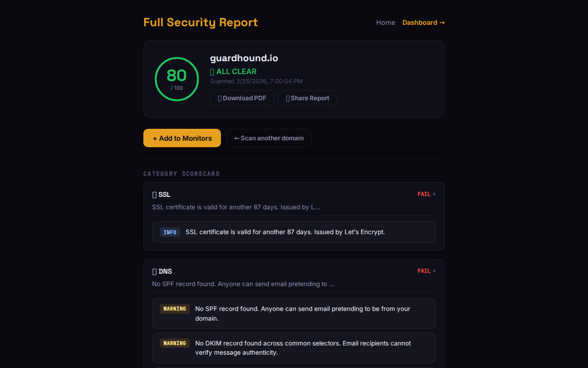
Task: Click the CATEGORY SCORECARD section label
Action: (181, 174)
